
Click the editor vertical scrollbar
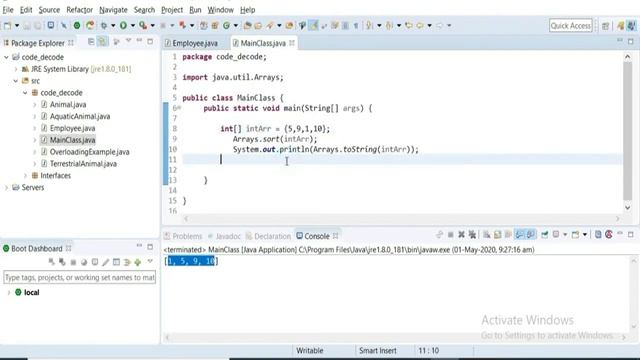click(627, 131)
